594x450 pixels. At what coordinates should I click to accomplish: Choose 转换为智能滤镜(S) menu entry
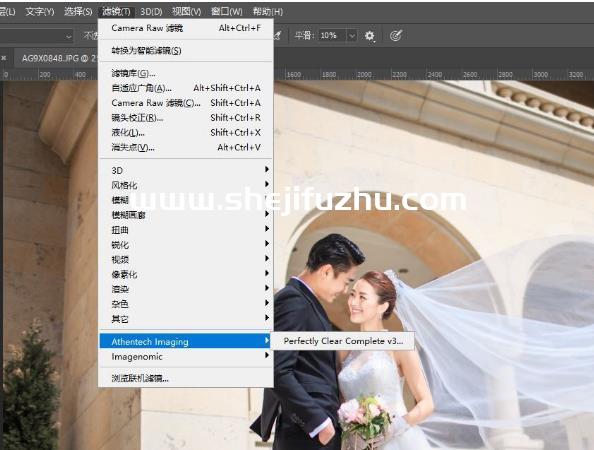coord(186,50)
